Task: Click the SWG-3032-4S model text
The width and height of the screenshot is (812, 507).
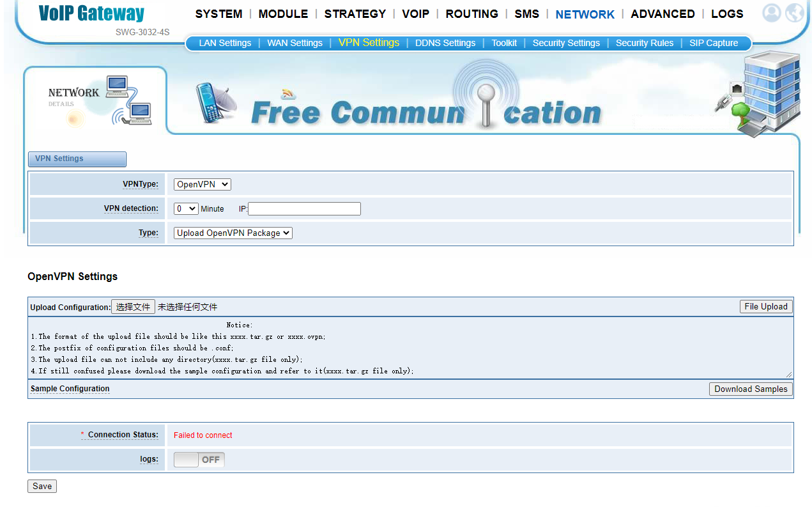Action: coord(142,31)
